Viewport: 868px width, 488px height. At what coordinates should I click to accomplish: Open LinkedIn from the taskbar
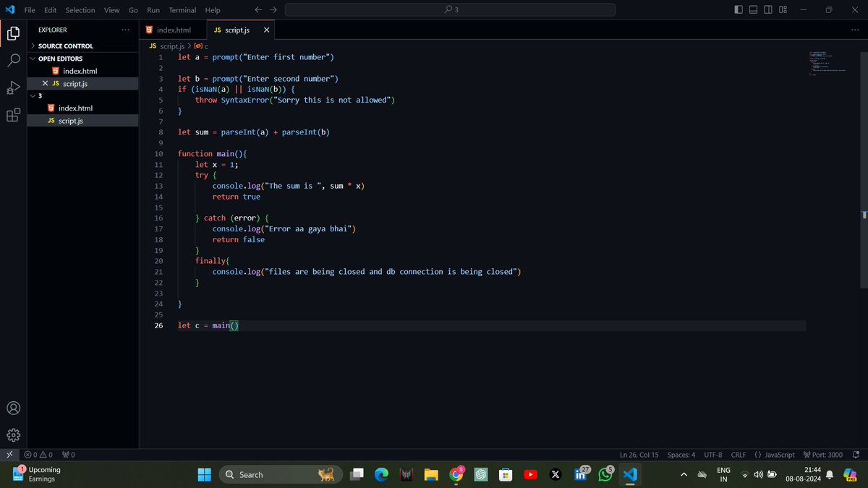[580, 474]
